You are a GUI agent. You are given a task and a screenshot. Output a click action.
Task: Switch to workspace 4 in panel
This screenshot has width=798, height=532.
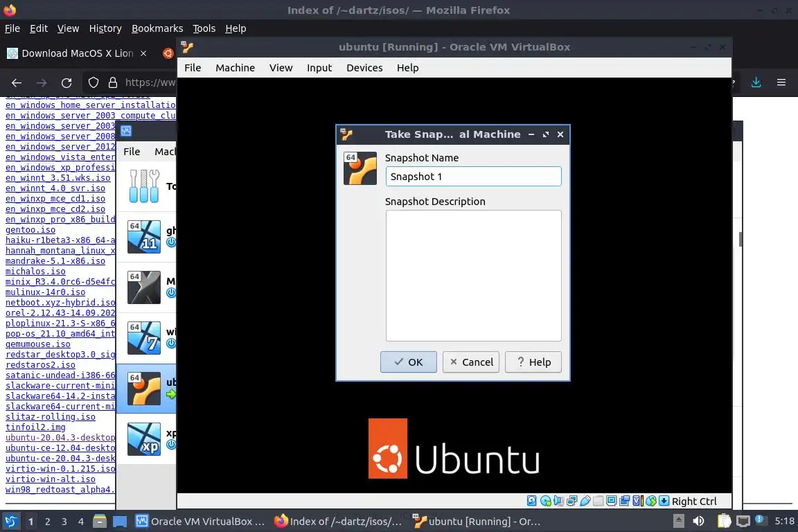81,522
